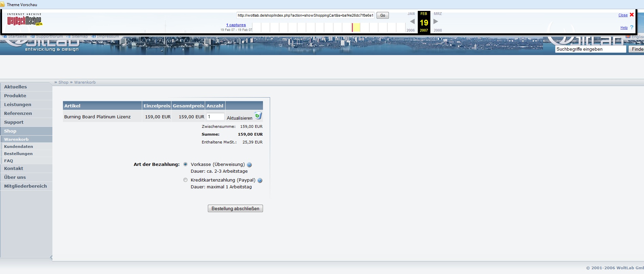Screen dimensions: 644x274
Task: Click the trash icon to remove item
Action: [258, 116]
